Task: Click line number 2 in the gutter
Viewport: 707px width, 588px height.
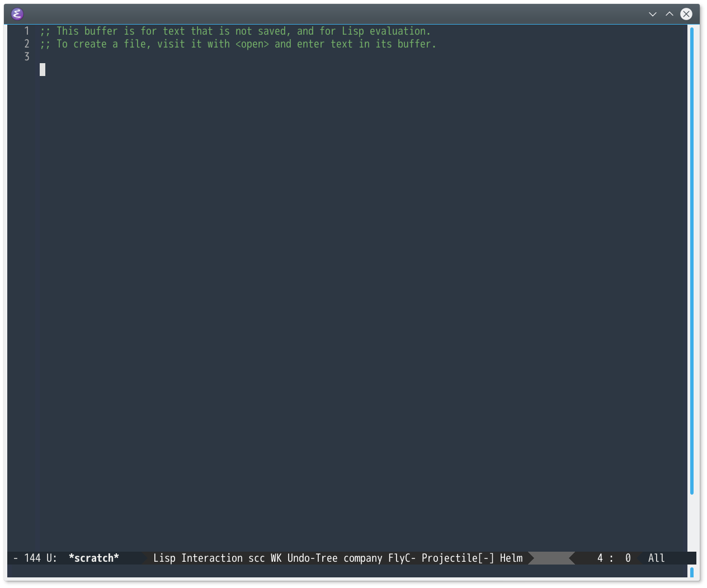Action: [26, 44]
